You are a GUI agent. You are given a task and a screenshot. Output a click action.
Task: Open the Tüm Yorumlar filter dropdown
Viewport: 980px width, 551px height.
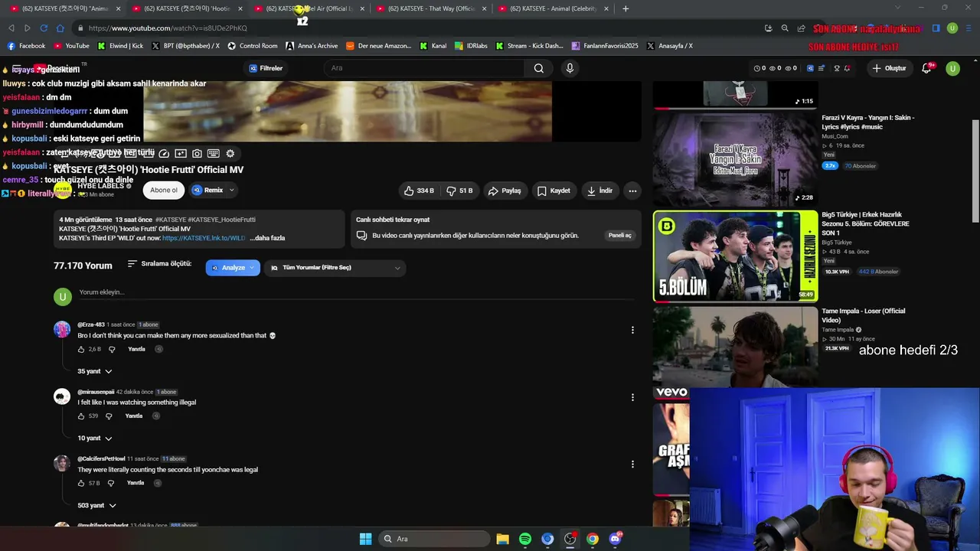[x=335, y=268]
